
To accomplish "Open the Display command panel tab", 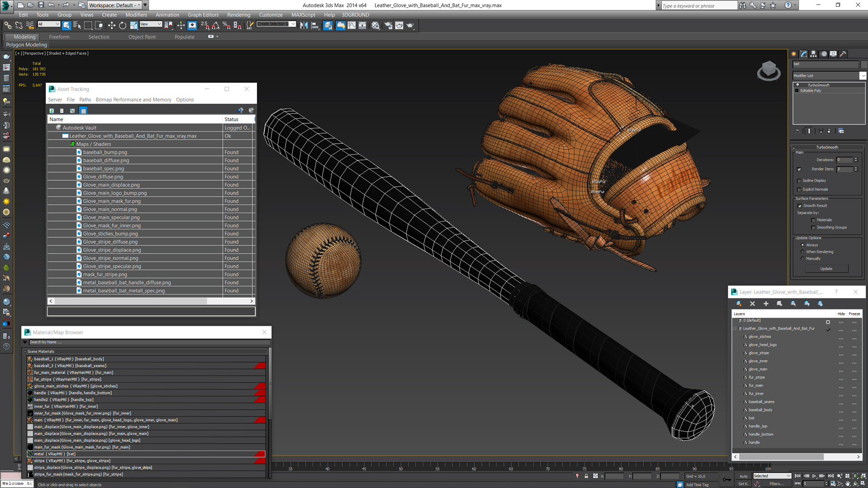I will click(833, 54).
